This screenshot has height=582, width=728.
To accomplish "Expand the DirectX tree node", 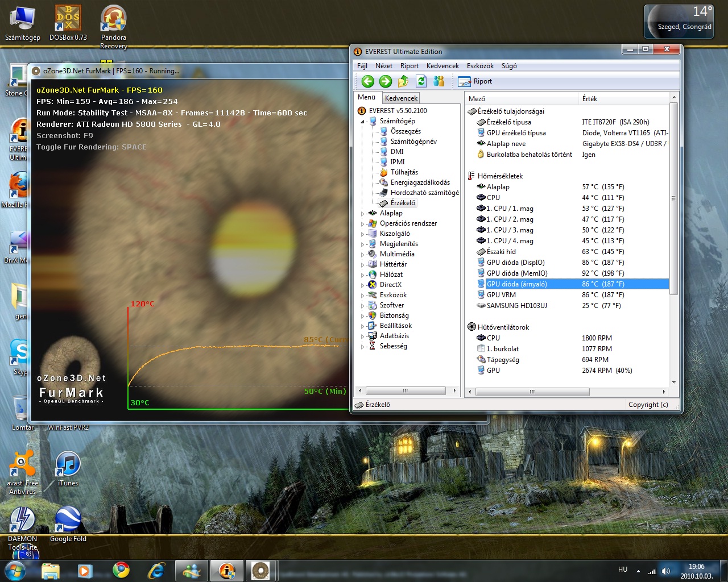I will click(x=362, y=285).
